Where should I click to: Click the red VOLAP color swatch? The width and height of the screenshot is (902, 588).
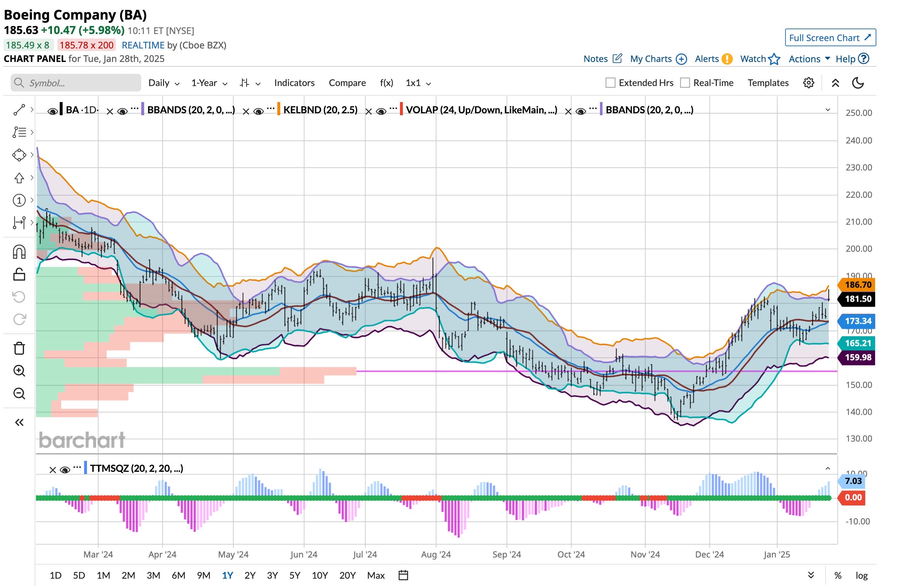[x=401, y=109]
